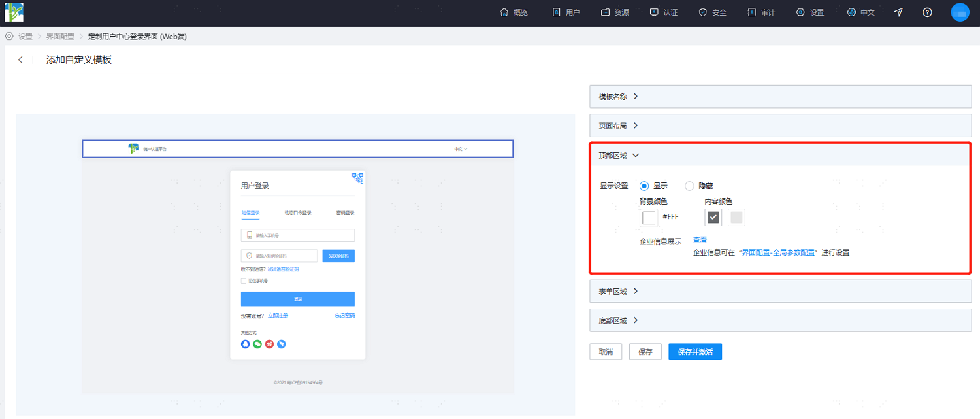The width and height of the screenshot is (980, 419).
Task: Choose the dark 内容颜色 swatch
Action: 713,218
